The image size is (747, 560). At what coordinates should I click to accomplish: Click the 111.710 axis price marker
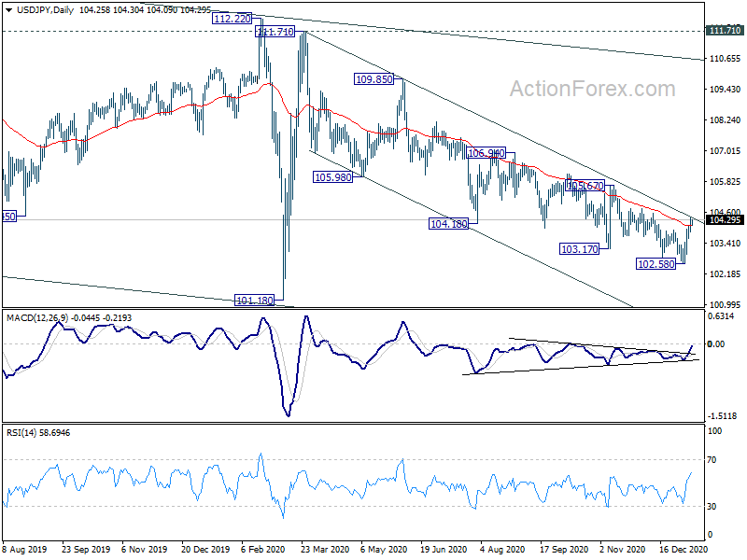(x=725, y=31)
